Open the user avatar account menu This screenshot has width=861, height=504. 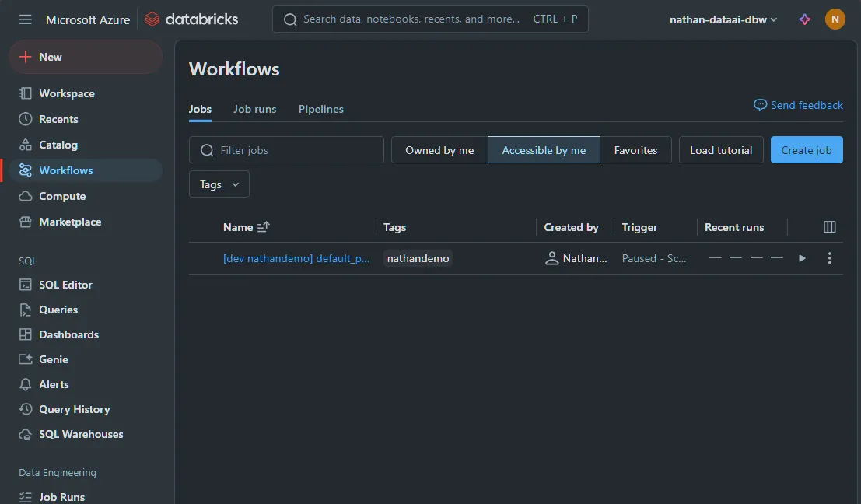(x=835, y=19)
